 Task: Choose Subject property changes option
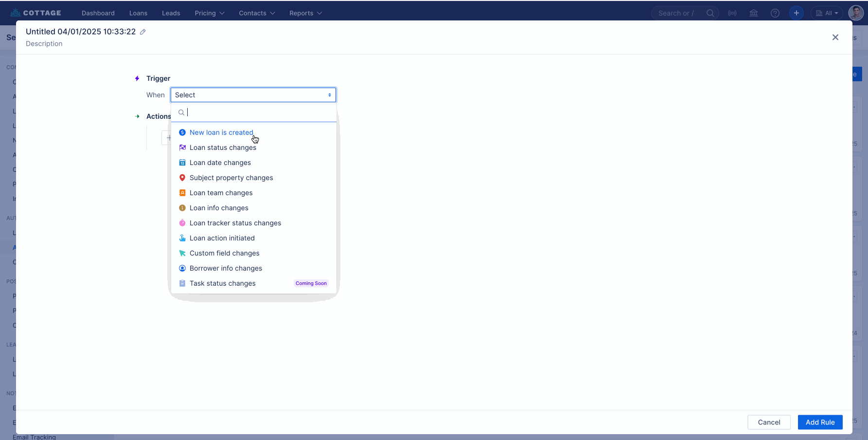coord(254,178)
